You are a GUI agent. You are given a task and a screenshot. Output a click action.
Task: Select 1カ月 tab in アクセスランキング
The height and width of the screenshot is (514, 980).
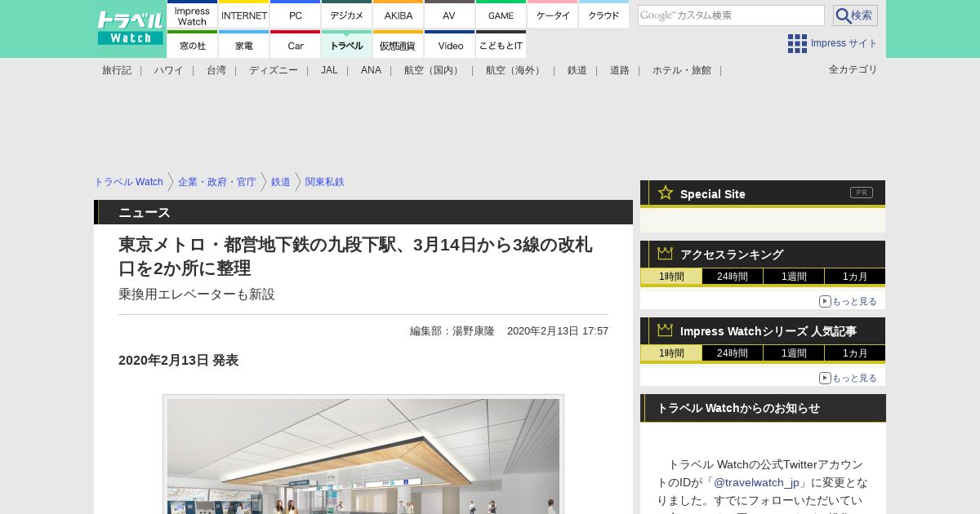[x=855, y=277]
